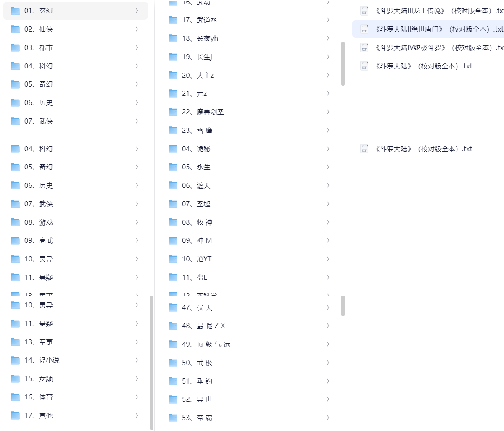Select the 11、盘L folder name
The height and width of the screenshot is (431, 504).
195,278
